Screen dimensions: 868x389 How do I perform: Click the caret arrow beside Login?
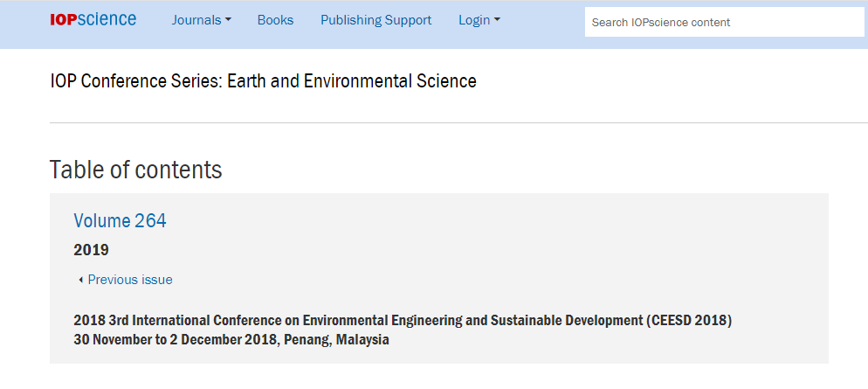point(497,20)
